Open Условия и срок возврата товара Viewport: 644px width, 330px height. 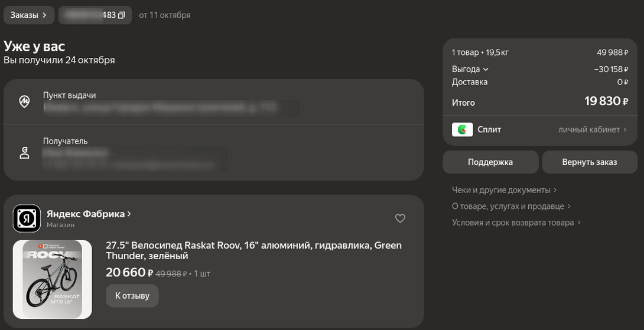[516, 223]
